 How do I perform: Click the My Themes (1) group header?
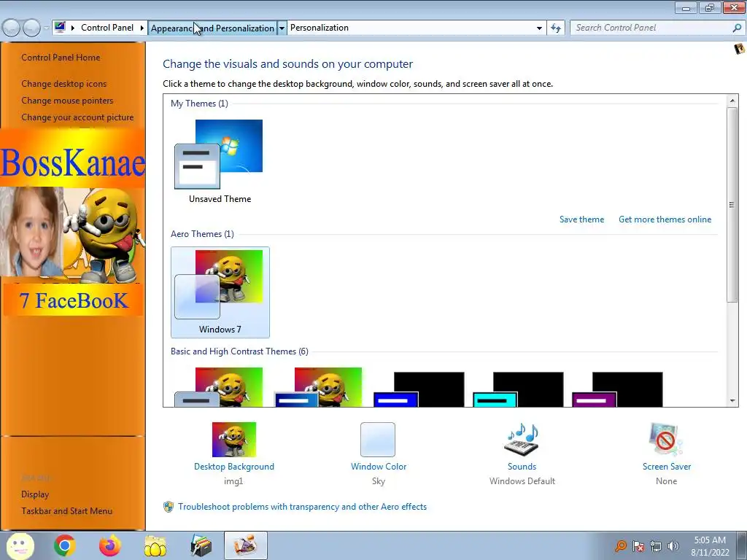[x=199, y=104]
